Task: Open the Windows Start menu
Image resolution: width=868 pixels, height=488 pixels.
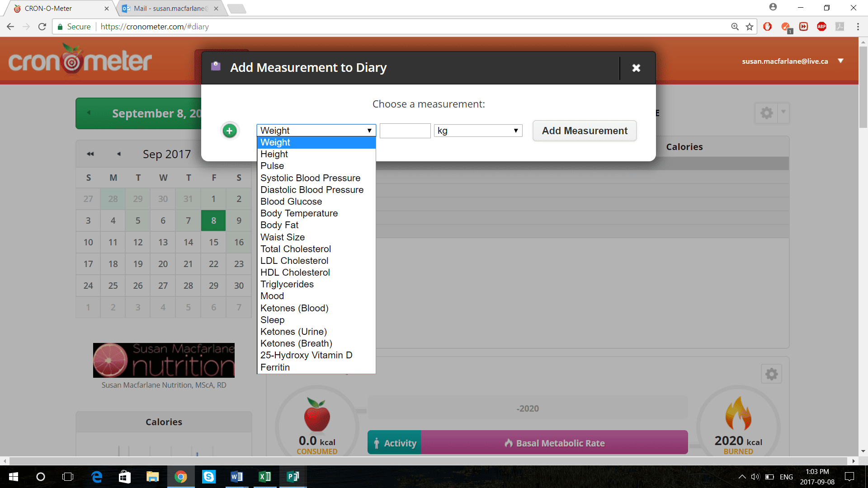Action: pos(14,477)
